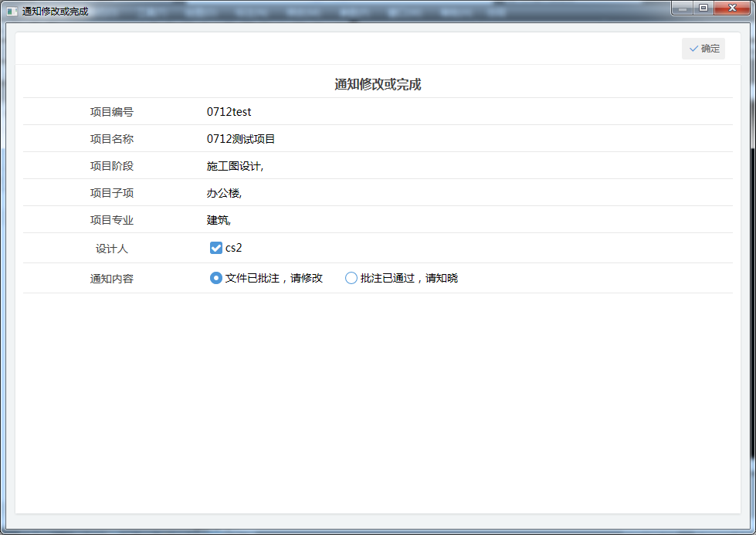756x535 pixels.
Task: Click the 项目阶段 field label
Action: 112,166
